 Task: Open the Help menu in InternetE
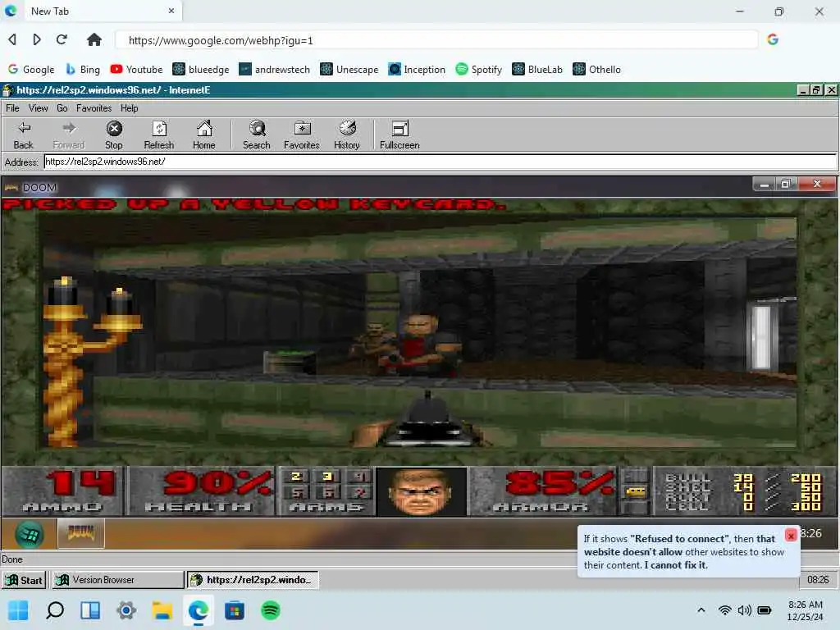(129, 108)
